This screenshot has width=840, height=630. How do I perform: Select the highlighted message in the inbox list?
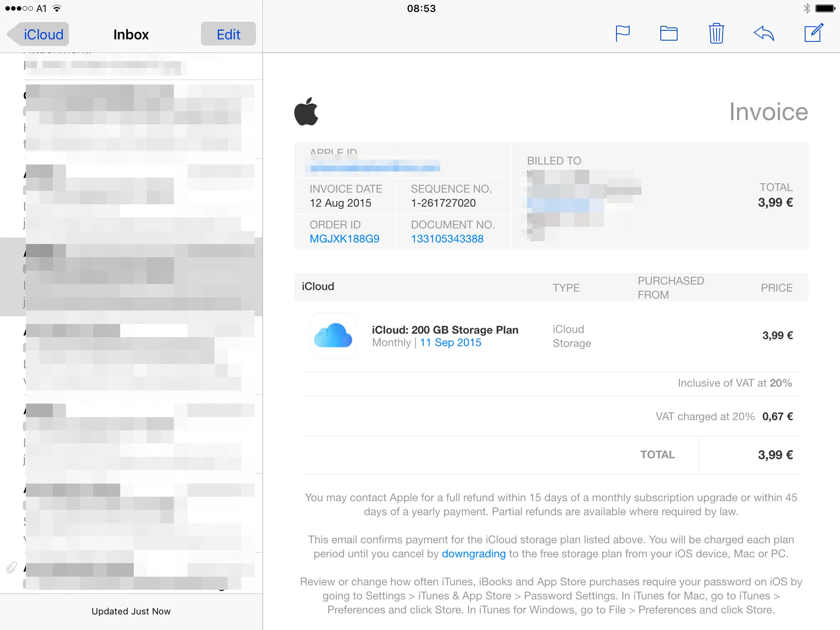(x=131, y=277)
